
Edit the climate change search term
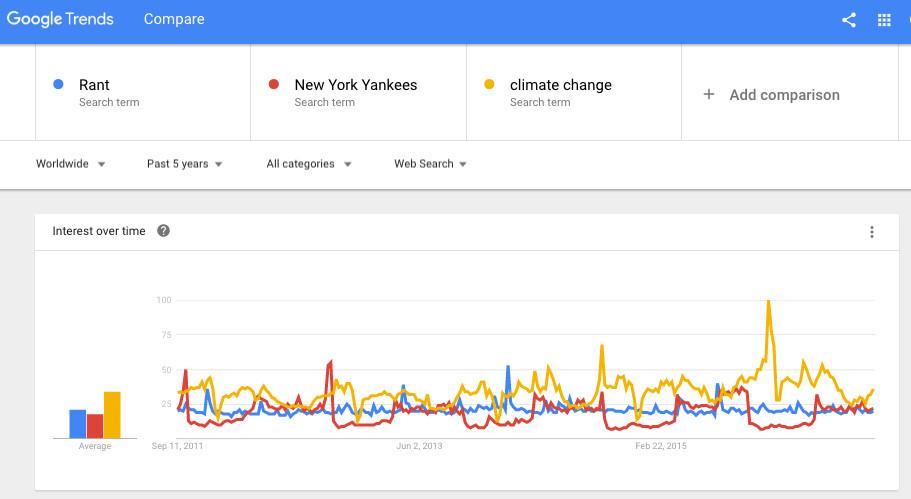pos(560,85)
